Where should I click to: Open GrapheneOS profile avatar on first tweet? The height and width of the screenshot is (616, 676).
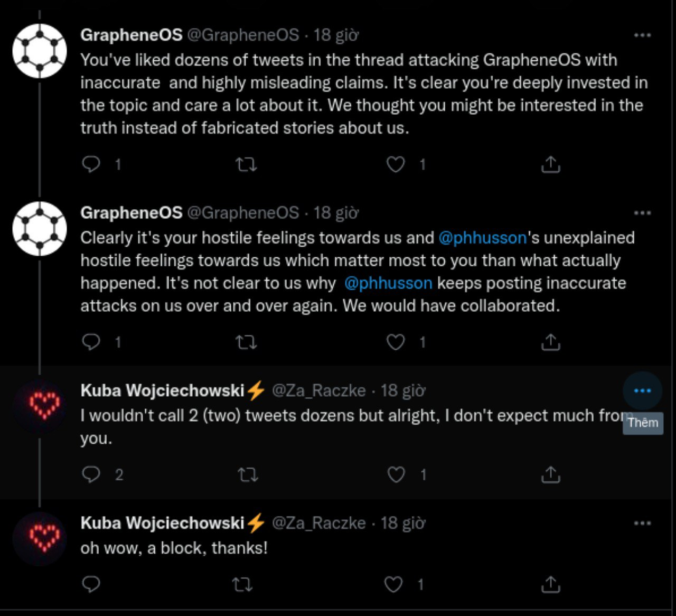(40, 51)
